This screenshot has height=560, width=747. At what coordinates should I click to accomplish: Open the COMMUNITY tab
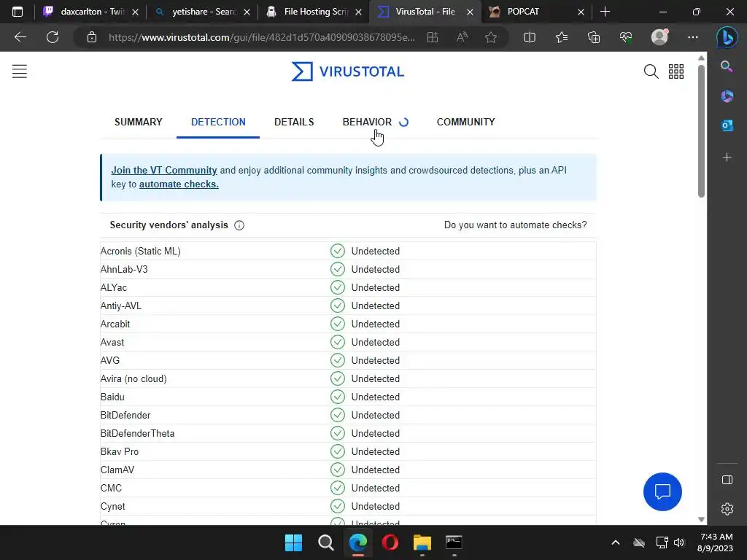click(466, 122)
